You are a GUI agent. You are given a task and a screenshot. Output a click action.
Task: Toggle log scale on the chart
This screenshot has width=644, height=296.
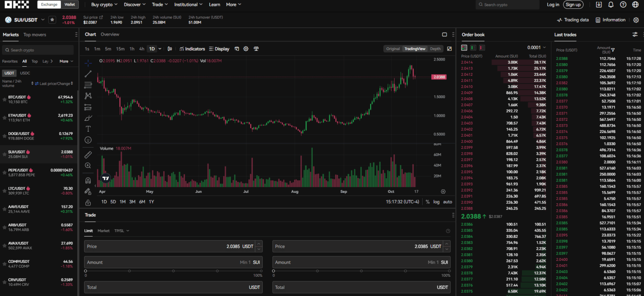436,202
